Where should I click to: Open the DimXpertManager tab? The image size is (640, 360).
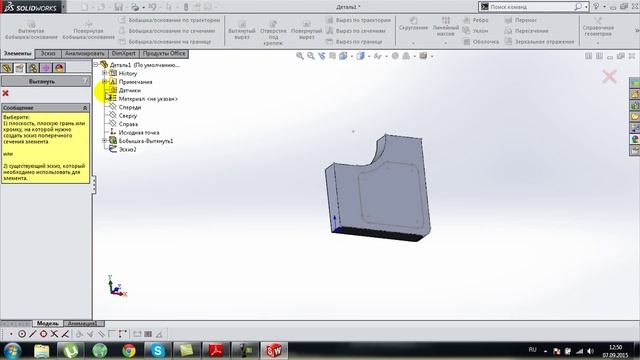pyautogui.click(x=46, y=68)
